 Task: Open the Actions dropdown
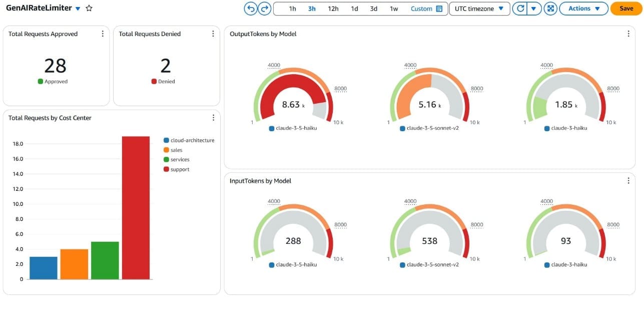pos(583,9)
